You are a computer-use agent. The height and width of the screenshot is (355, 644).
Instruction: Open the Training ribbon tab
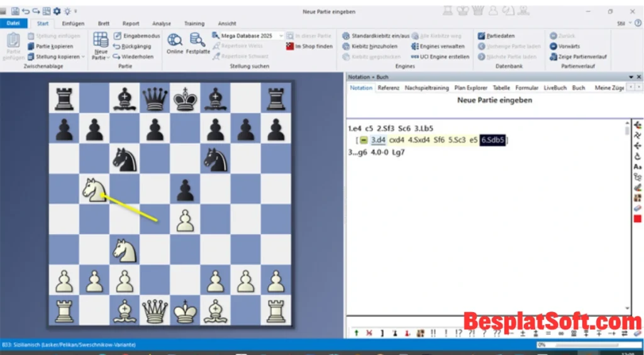pos(194,23)
